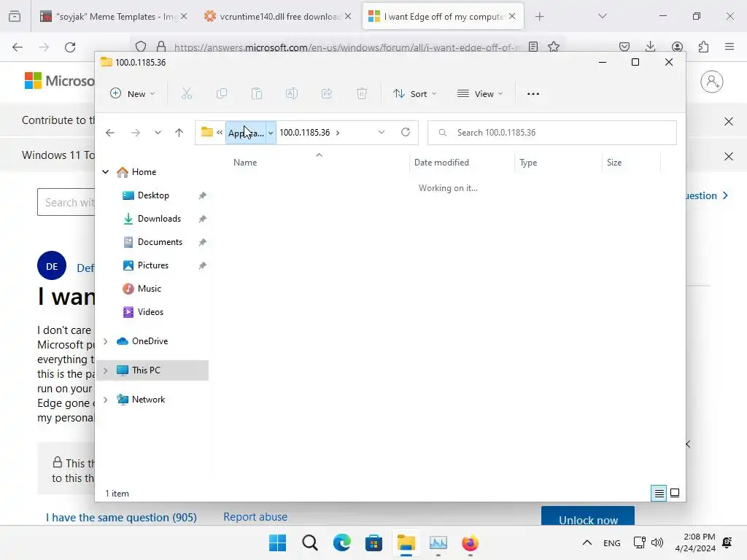747x560 pixels.
Task: Open Recent locations dropdown chevron
Action: pyautogui.click(x=158, y=133)
